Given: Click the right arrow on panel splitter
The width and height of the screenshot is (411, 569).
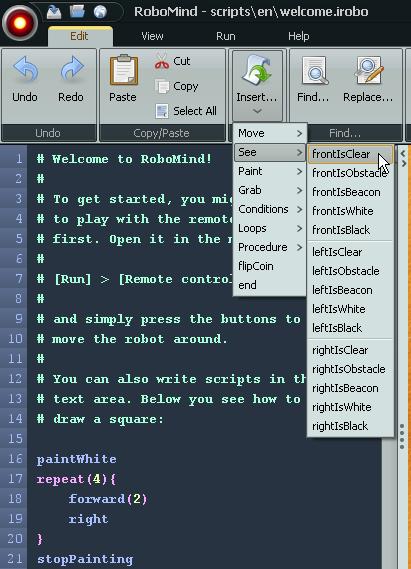Looking at the screenshot, I should pyautogui.click(x=403, y=164).
